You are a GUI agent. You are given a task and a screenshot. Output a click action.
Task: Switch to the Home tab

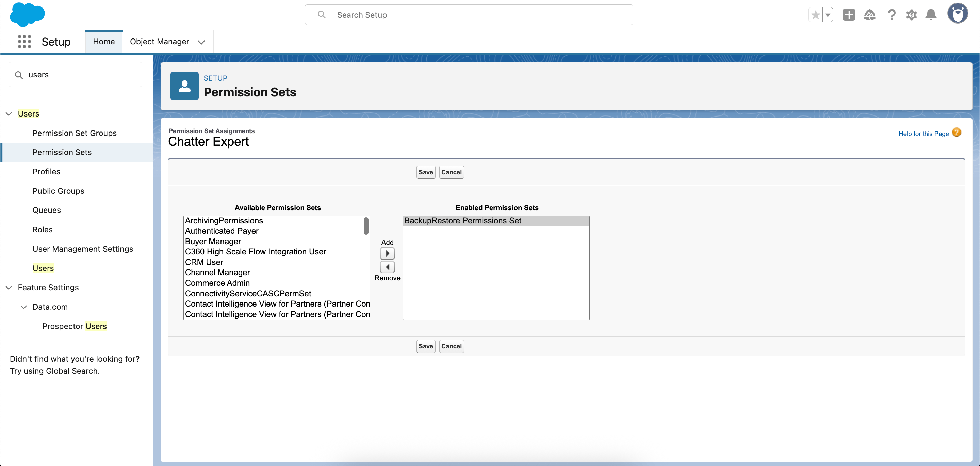pos(103,42)
